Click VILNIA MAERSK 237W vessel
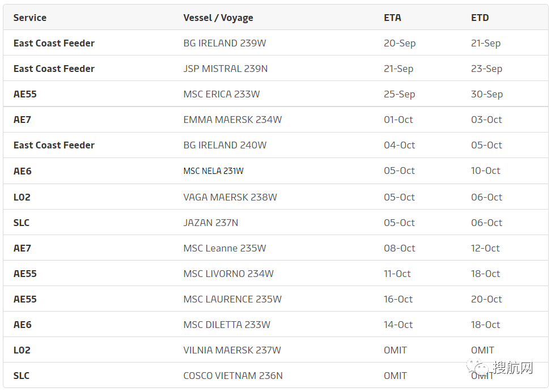Screen dimensions: 551x392 232,350
